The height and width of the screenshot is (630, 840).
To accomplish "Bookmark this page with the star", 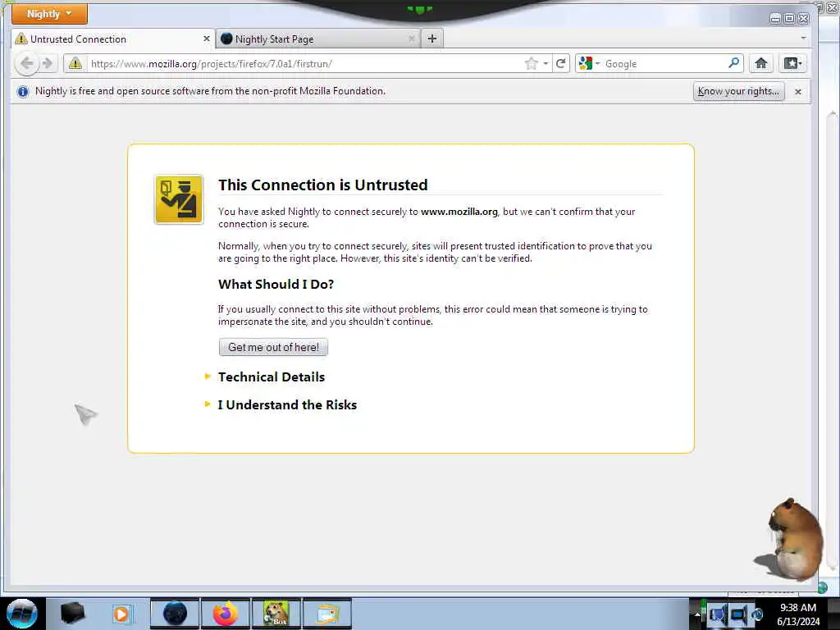I will pyautogui.click(x=531, y=64).
